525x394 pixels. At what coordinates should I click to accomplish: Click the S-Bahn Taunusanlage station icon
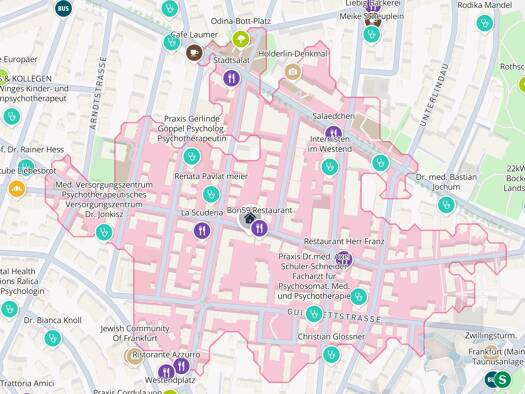(x=503, y=379)
